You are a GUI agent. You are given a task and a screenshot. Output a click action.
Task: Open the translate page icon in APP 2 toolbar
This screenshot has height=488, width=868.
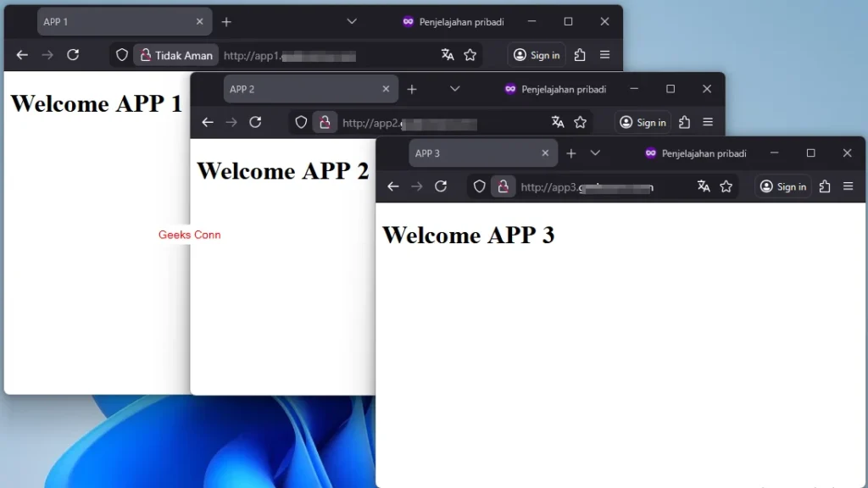click(x=558, y=122)
